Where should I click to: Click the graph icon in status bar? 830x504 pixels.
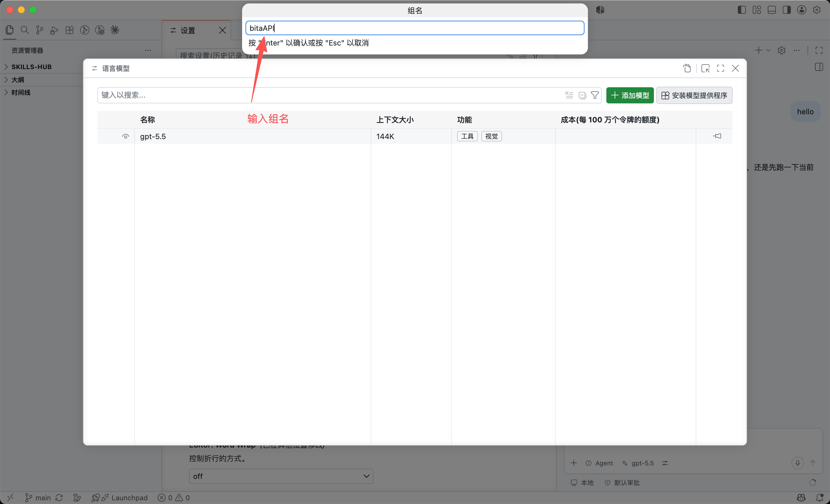[x=77, y=497]
